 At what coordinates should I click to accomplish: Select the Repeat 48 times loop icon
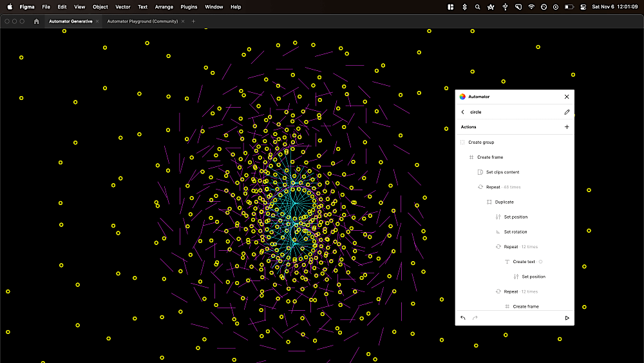[480, 187]
